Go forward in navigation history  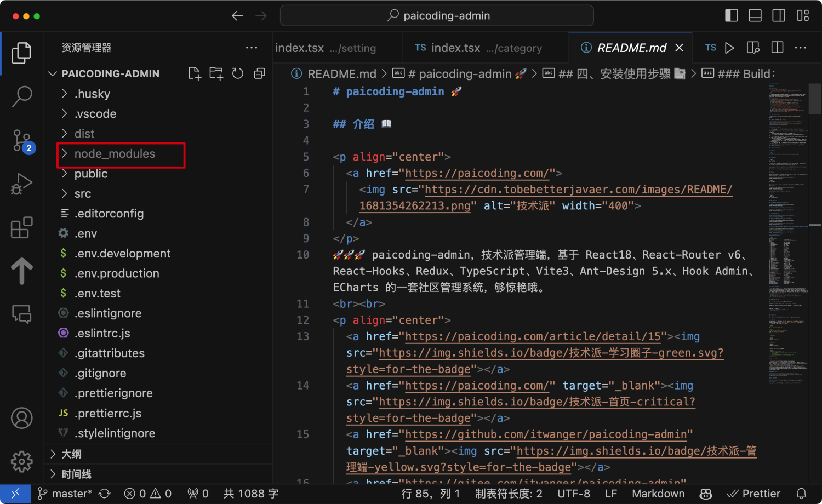click(x=261, y=16)
